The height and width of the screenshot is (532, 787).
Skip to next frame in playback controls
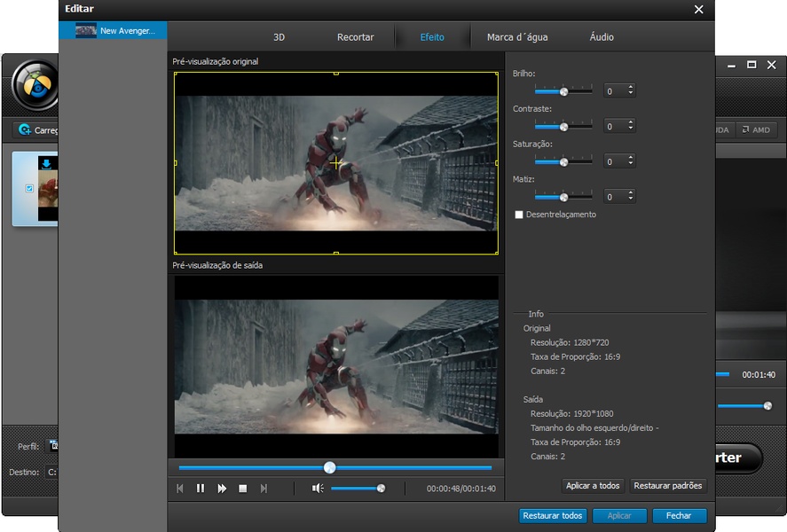264,489
